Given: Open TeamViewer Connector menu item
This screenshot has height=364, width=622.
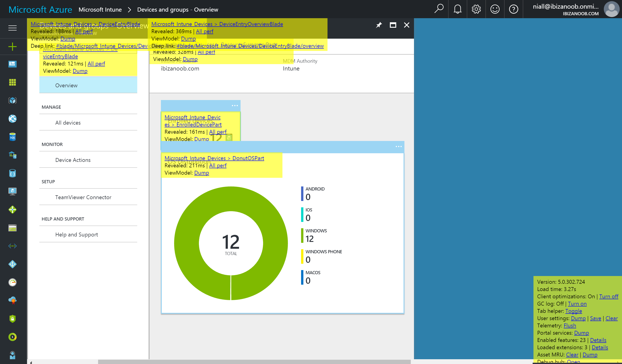Looking at the screenshot, I should (x=88, y=197).
